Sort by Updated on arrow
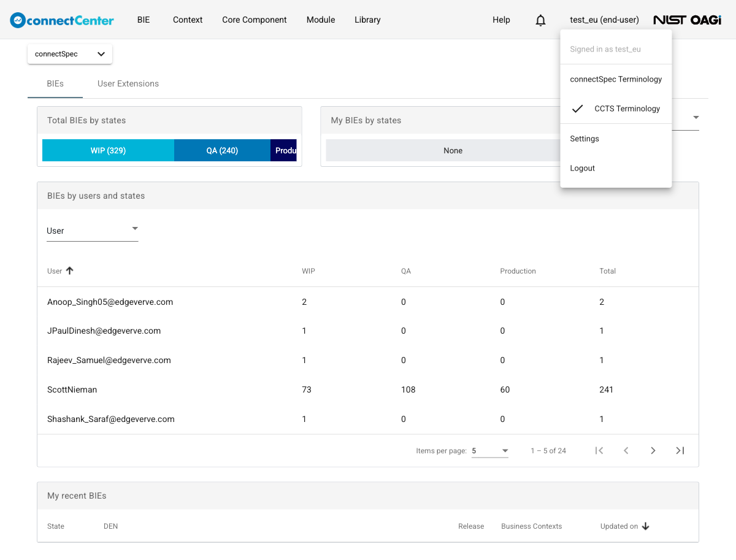Screen dimensions: 736x560 pos(645,526)
